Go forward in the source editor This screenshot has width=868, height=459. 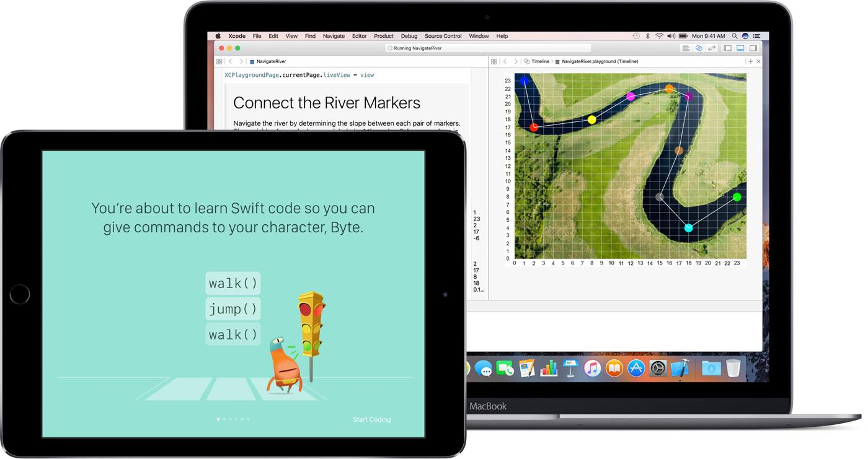241,61
